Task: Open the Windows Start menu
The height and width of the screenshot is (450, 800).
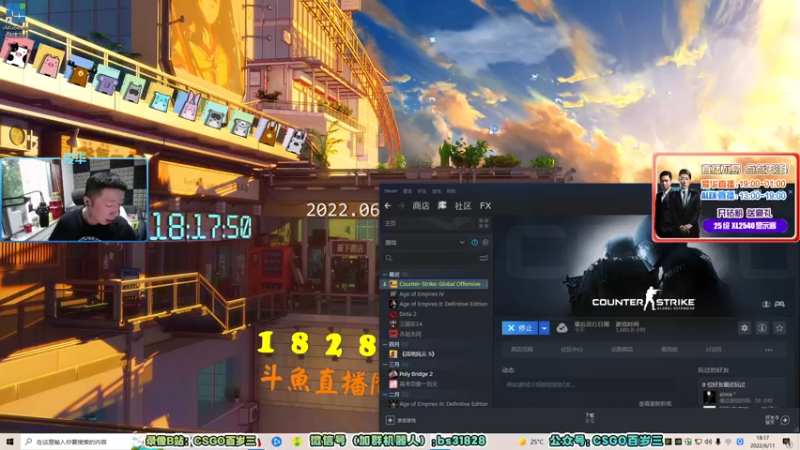Action: pos(10,441)
